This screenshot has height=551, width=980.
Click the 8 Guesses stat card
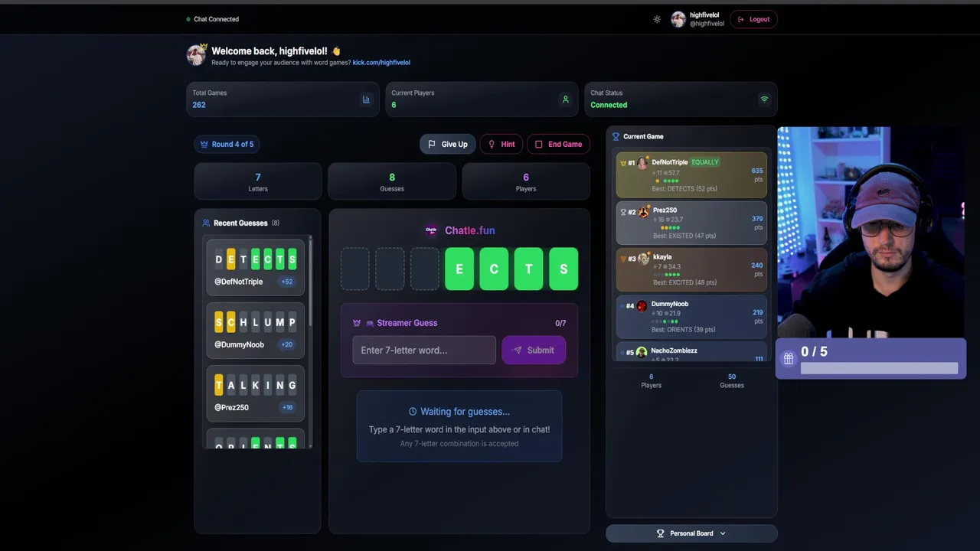(392, 181)
